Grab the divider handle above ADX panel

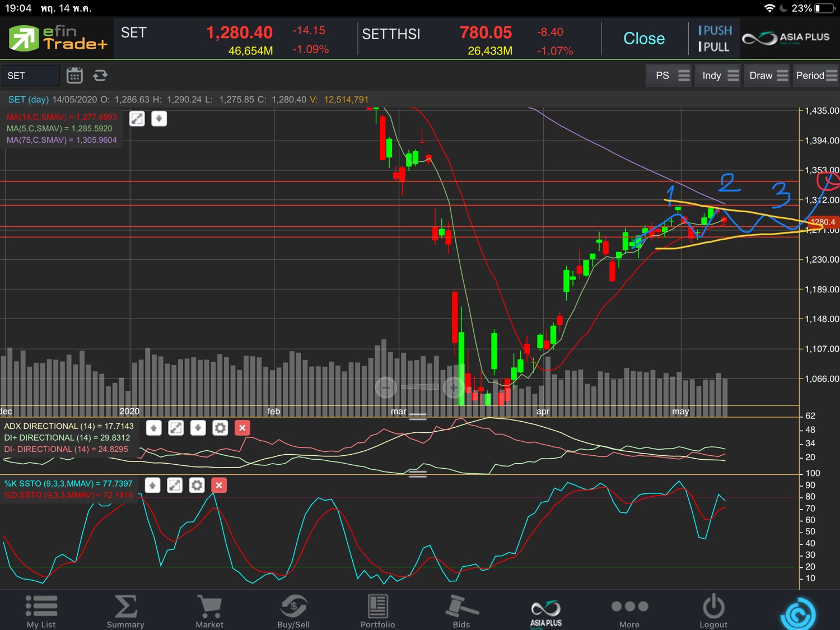tap(418, 417)
